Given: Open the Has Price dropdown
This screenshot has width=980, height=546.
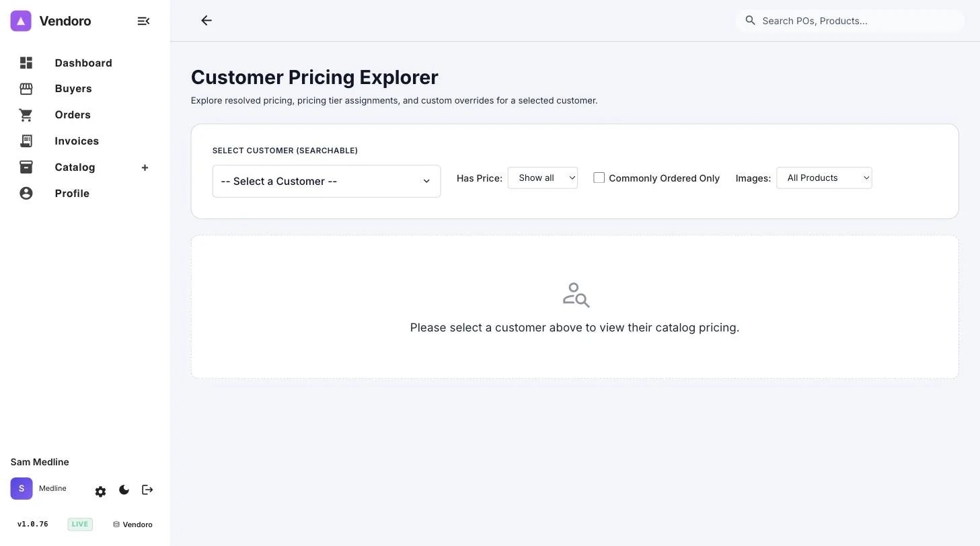Looking at the screenshot, I should [x=543, y=178].
